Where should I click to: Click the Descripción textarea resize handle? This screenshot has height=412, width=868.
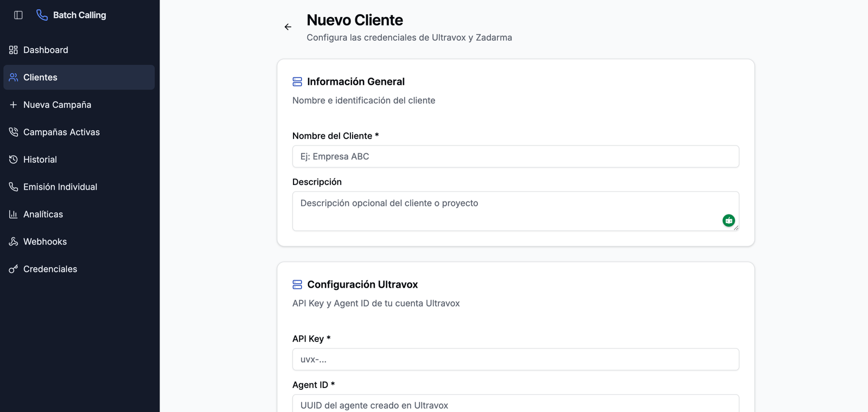click(736, 227)
